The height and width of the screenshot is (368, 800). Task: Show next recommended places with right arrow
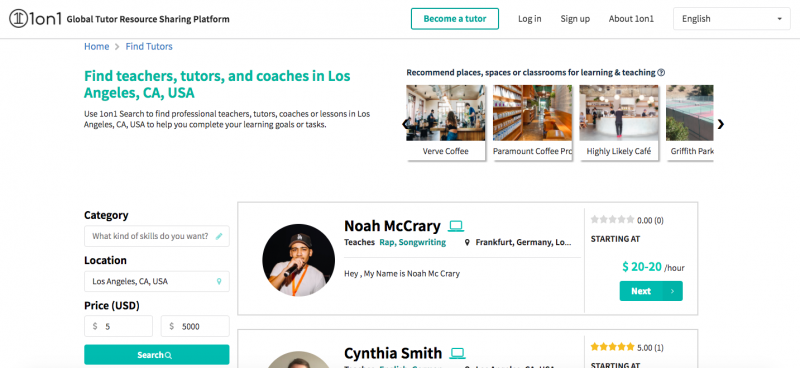(720, 124)
